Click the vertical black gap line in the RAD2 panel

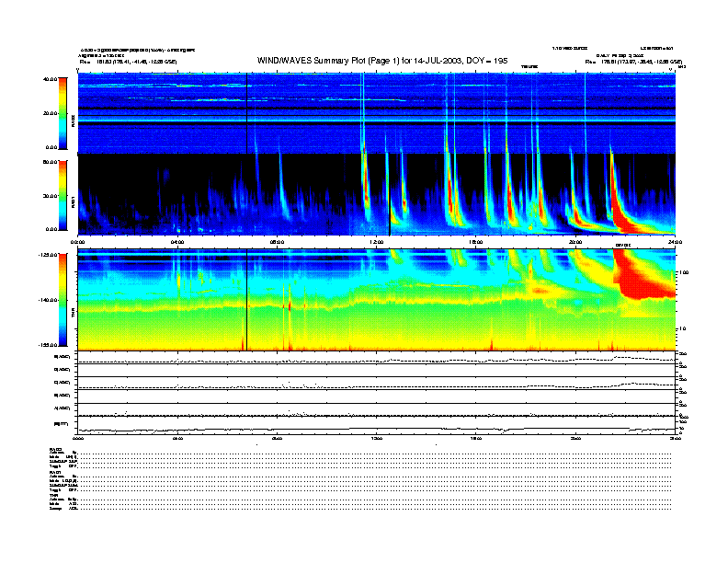246,113
